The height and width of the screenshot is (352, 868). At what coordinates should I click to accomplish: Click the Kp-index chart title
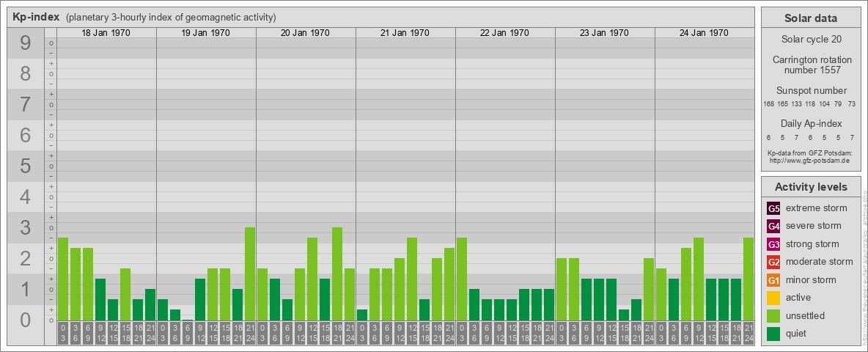click(x=36, y=17)
